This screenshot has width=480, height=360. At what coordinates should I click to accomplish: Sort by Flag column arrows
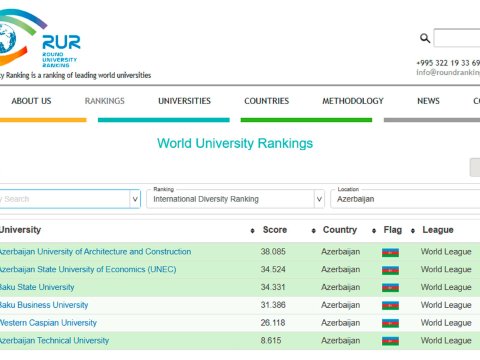[413, 230]
